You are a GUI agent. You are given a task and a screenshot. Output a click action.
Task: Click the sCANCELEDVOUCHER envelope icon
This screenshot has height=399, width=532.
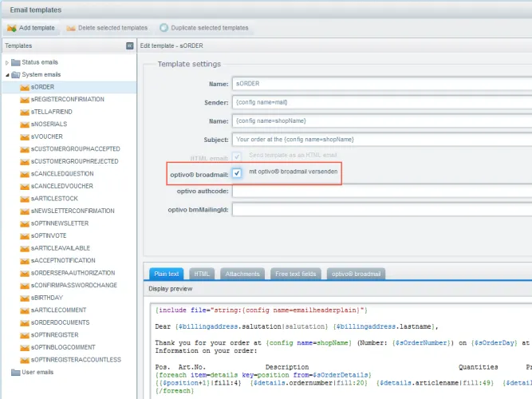click(25, 187)
